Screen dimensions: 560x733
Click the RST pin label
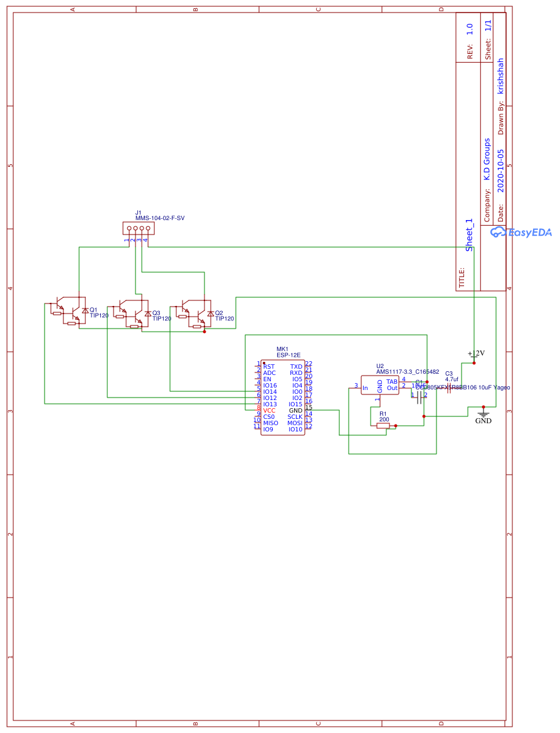[x=269, y=367]
